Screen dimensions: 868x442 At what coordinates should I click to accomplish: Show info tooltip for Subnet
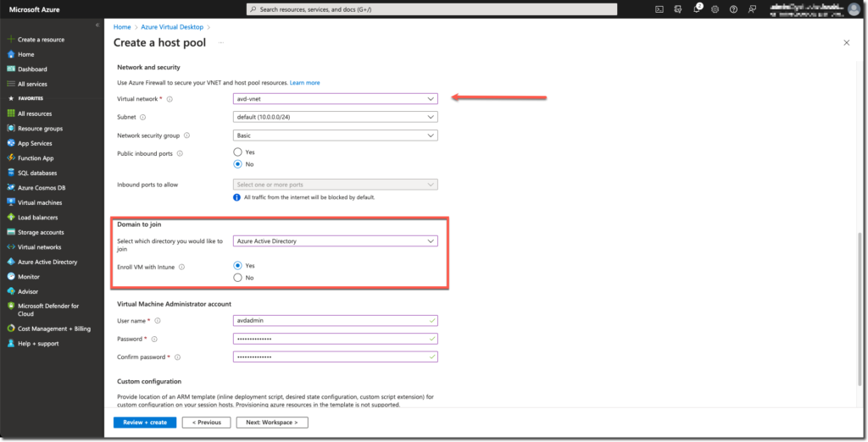click(142, 118)
